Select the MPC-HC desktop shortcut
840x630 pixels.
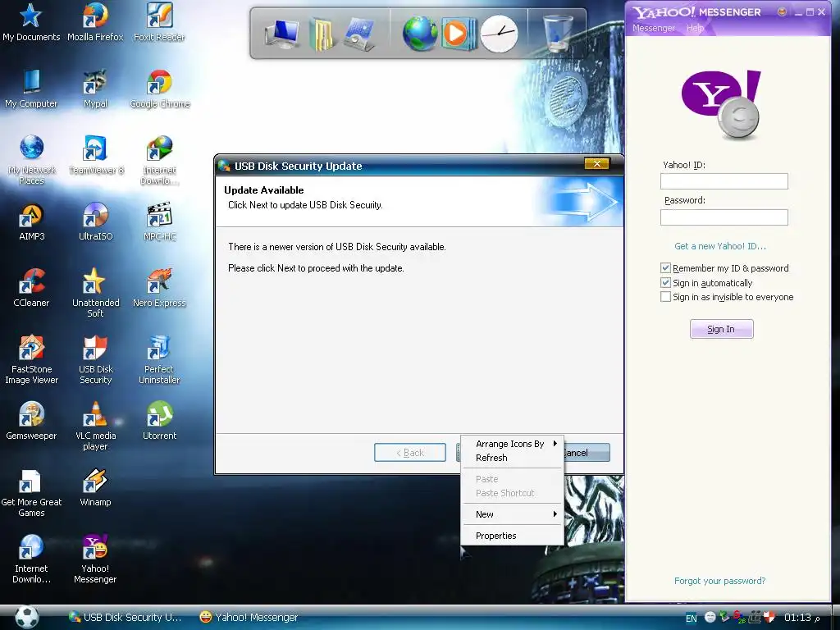pyautogui.click(x=160, y=221)
